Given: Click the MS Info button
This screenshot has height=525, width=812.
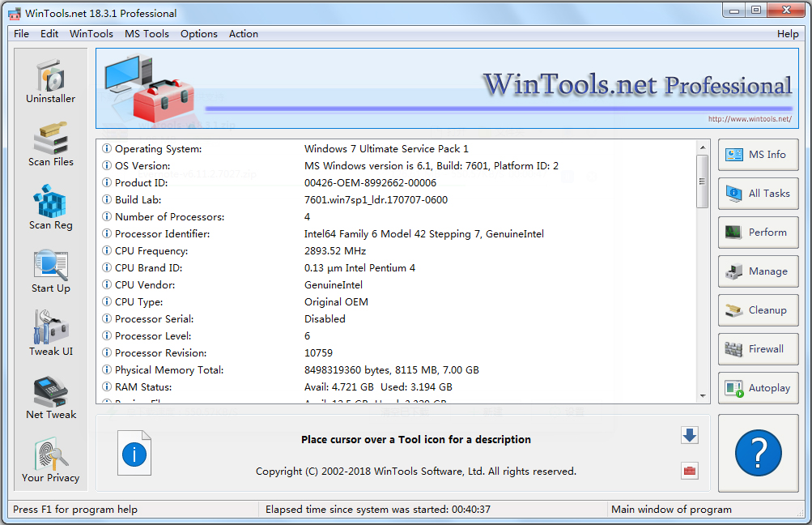Looking at the screenshot, I should click(x=758, y=155).
